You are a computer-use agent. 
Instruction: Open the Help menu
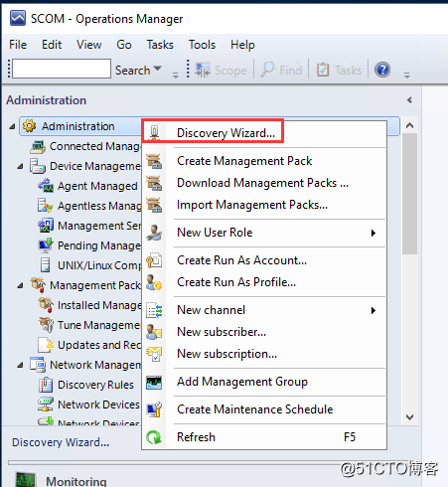(242, 45)
